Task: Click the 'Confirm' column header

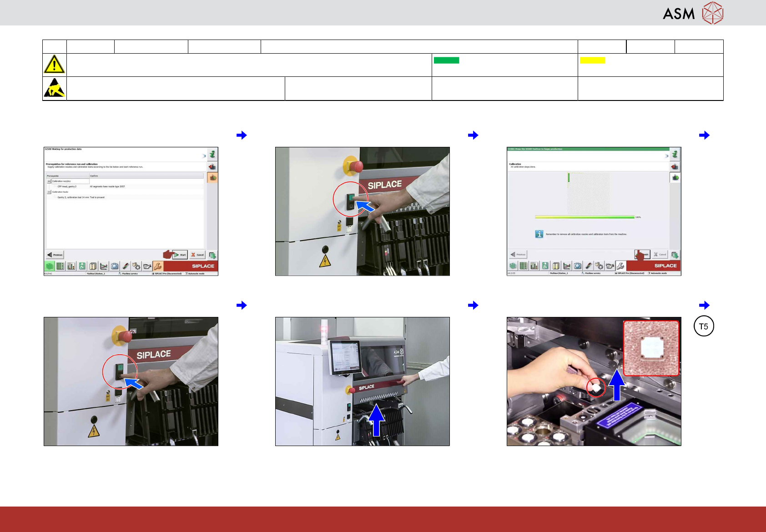Action: 146,176
